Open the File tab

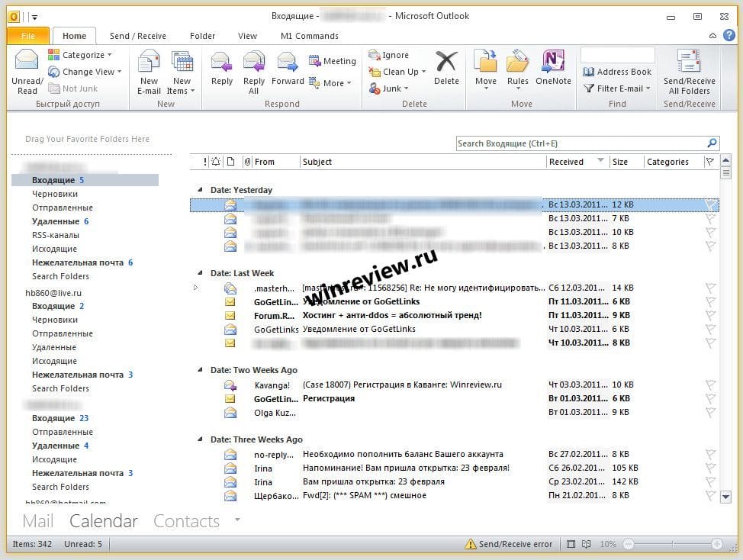point(28,36)
